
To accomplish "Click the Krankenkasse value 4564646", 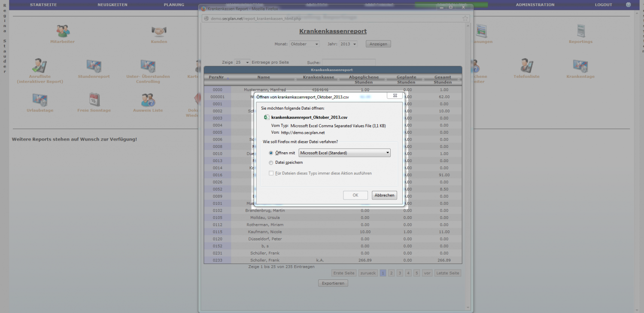I will (x=320, y=90).
